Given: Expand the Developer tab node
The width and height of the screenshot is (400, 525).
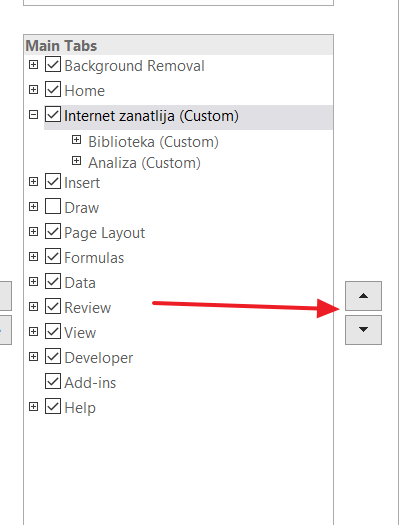Looking at the screenshot, I should tap(33, 357).
